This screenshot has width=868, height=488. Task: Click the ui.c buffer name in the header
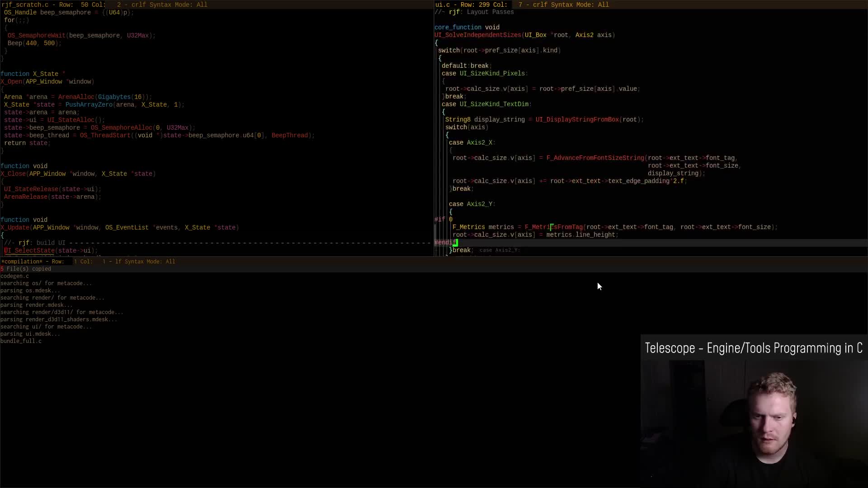(443, 5)
